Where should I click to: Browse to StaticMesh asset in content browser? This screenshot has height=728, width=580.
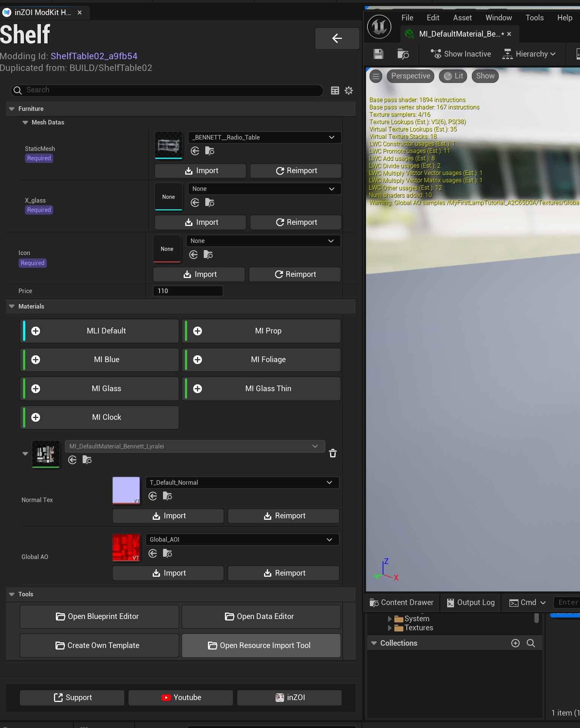pos(209,151)
